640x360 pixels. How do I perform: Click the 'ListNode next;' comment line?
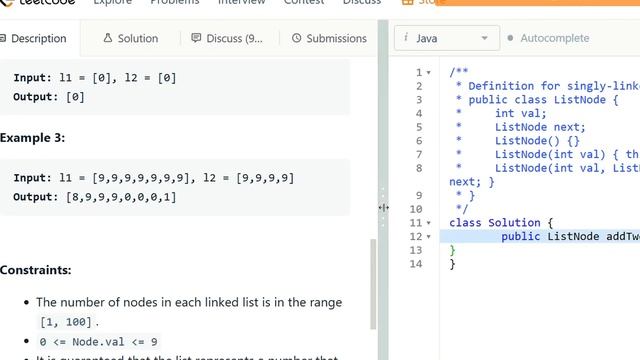tap(540, 127)
